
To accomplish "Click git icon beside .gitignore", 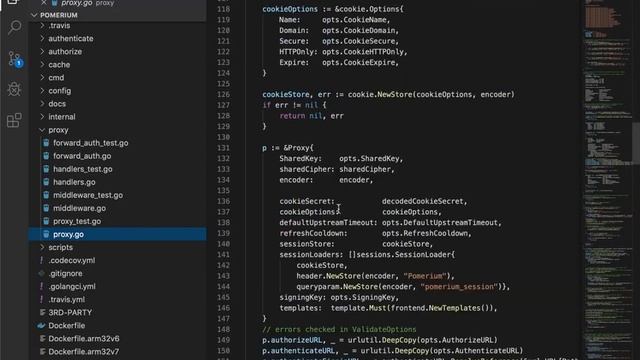I will click(x=41, y=273).
